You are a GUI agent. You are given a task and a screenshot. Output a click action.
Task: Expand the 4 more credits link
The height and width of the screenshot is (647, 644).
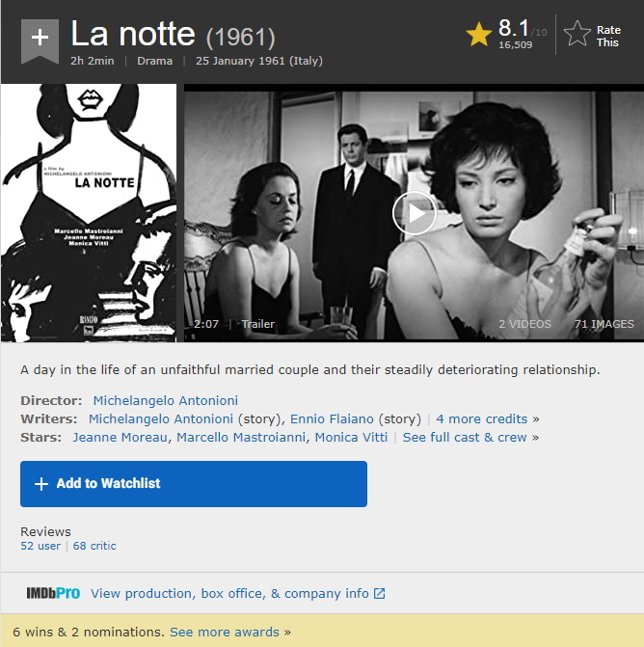(x=482, y=419)
